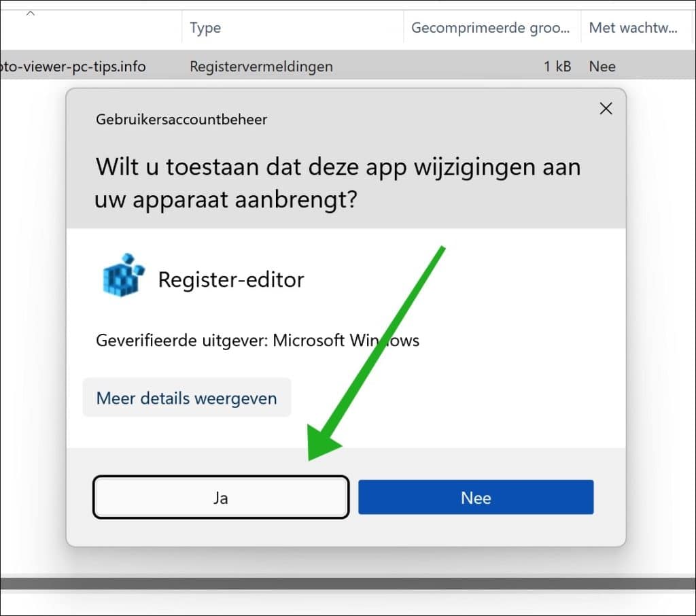Click the Gebruikersaccountbeheer title text
696x616 pixels.
[x=181, y=120]
